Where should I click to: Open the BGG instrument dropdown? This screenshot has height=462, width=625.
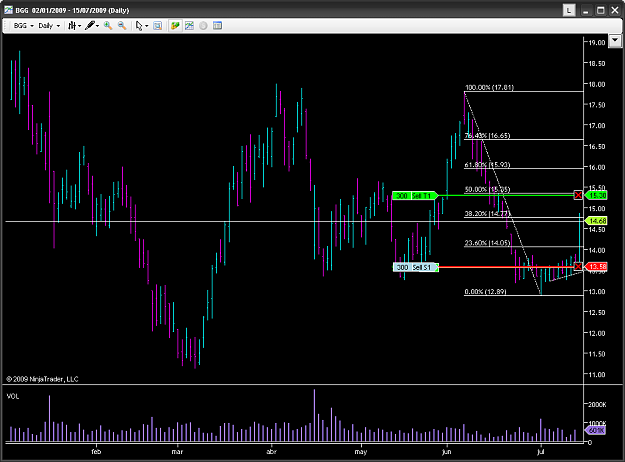coord(23,26)
